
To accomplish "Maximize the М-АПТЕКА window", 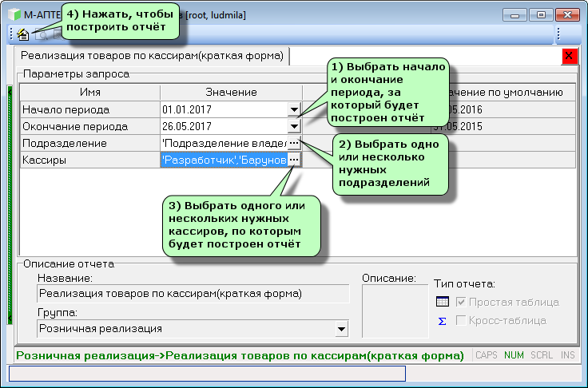I will click(541, 15).
